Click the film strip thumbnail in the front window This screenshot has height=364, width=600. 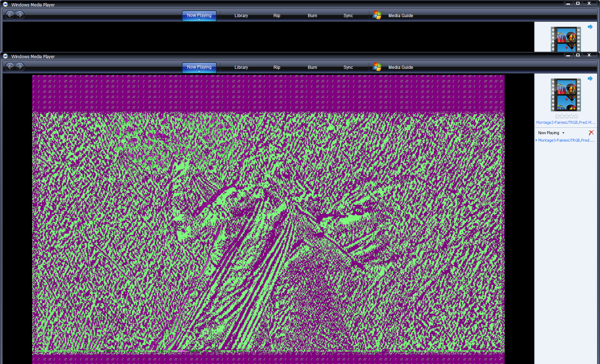[x=566, y=95]
